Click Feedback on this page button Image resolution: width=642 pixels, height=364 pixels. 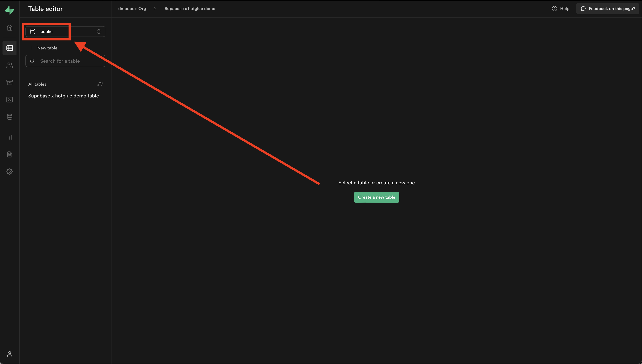pyautogui.click(x=607, y=8)
